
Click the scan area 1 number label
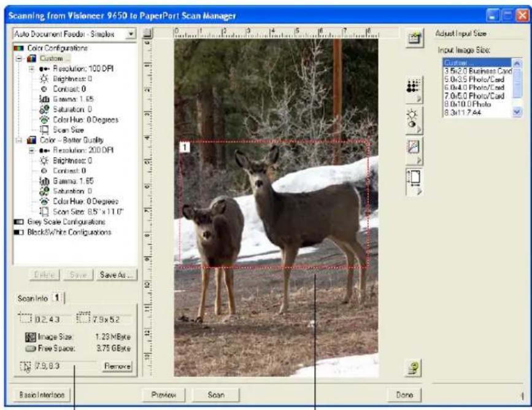(185, 147)
